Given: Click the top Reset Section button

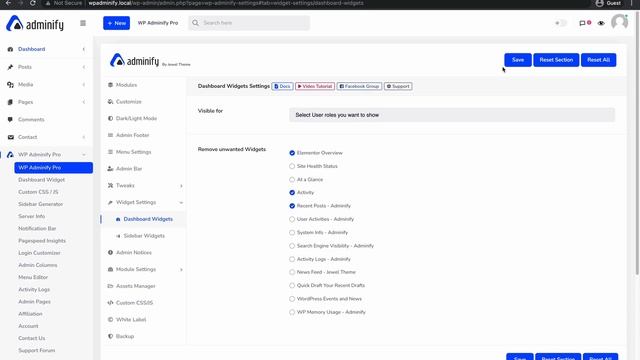Looking at the screenshot, I should coord(556,60).
